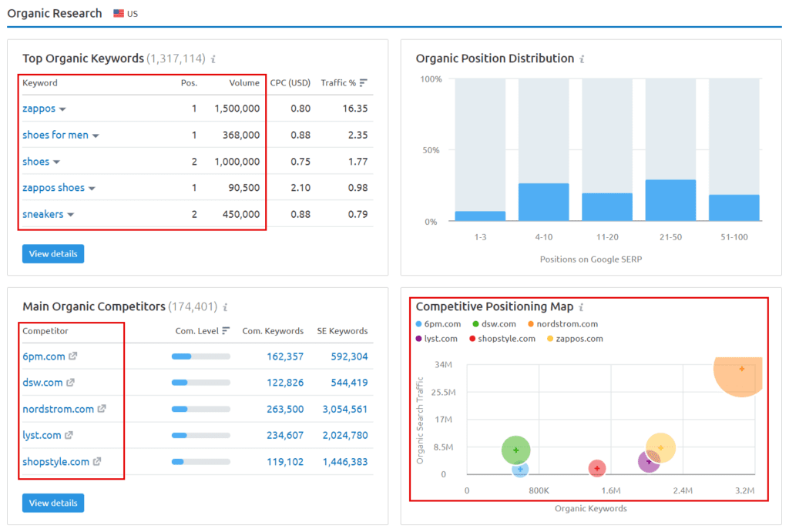This screenshot has width=789, height=532.
Task: Click SE Keywords value 544,419 for dsw.com
Action: (349, 383)
